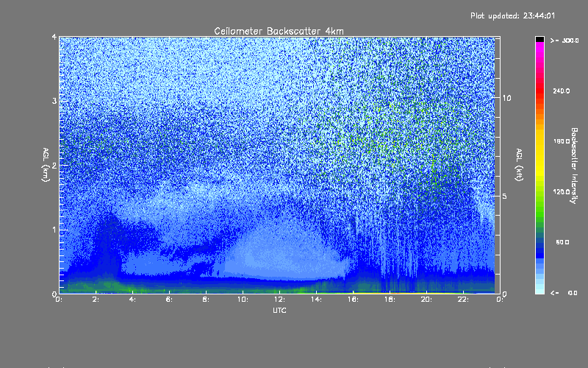
Task: Click the '2:' UTC tick label
Action: (96, 300)
